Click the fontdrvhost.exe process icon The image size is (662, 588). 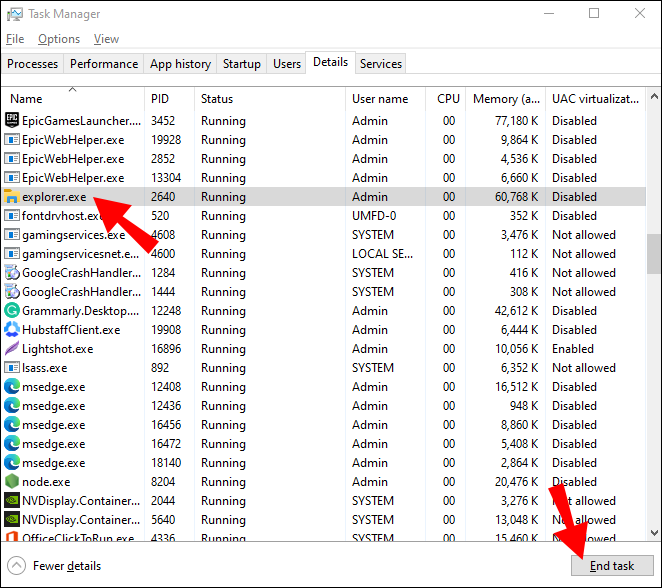coord(12,215)
